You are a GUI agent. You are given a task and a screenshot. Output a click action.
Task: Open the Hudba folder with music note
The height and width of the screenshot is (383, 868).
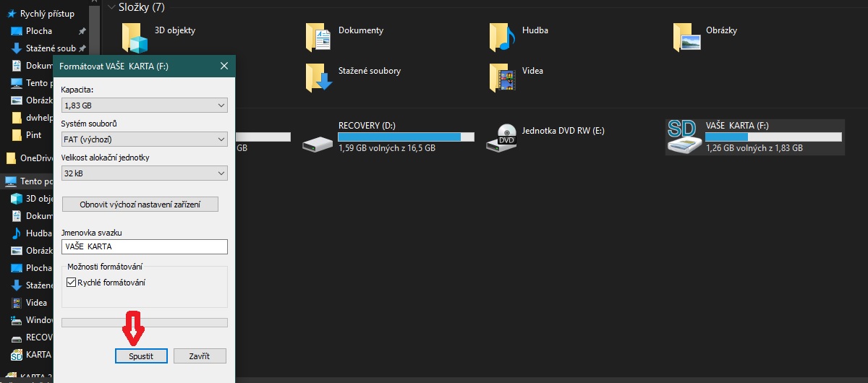tap(519, 36)
